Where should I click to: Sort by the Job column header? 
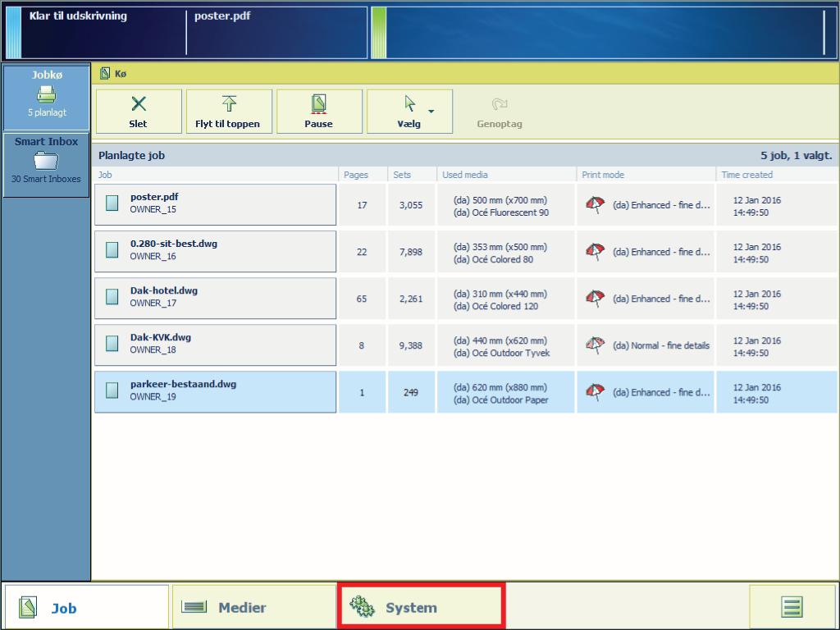pos(105,175)
